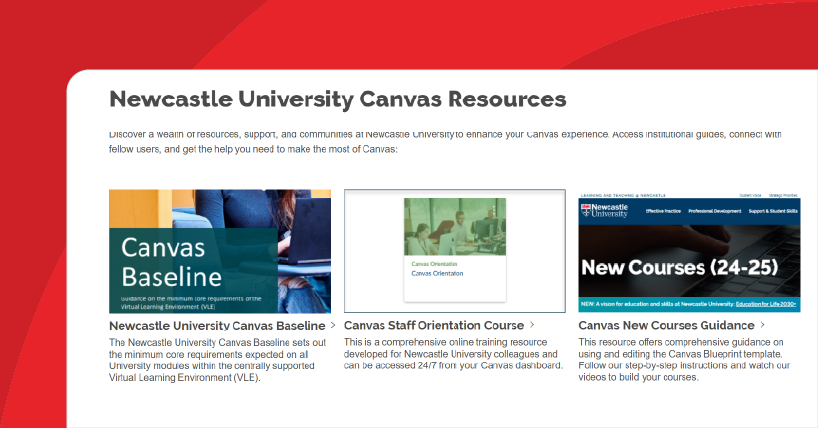Select Effective Practice in the thumbnail navigation
Image resolution: width=818 pixels, height=428 pixels.
point(663,211)
